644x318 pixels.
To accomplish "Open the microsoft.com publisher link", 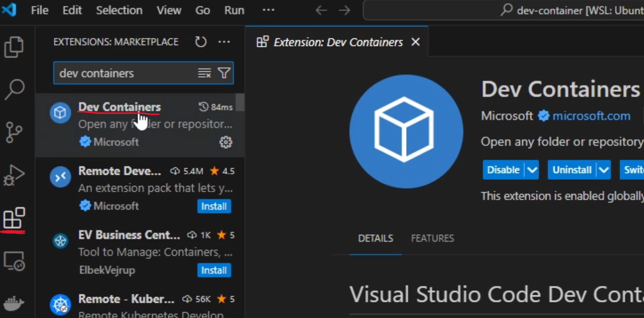I will point(591,116).
